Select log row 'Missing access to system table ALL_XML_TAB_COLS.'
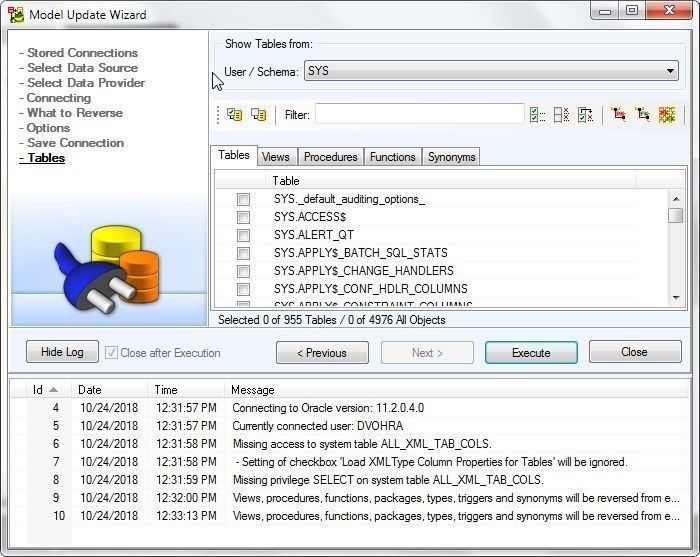The width and height of the screenshot is (700, 557). coord(350,444)
